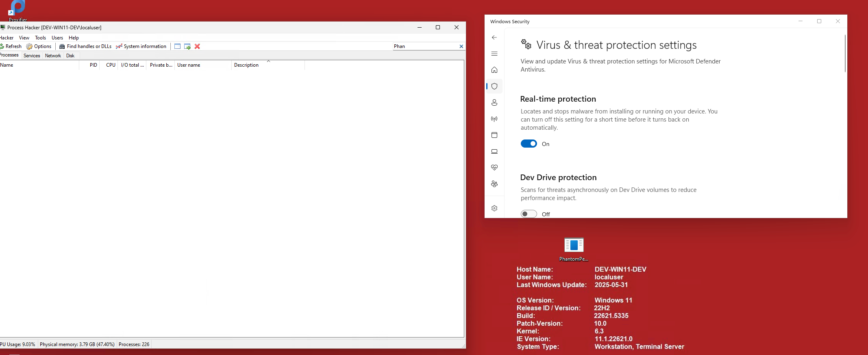Clear the Phan search box text
This screenshot has height=355, width=868.
tap(461, 46)
